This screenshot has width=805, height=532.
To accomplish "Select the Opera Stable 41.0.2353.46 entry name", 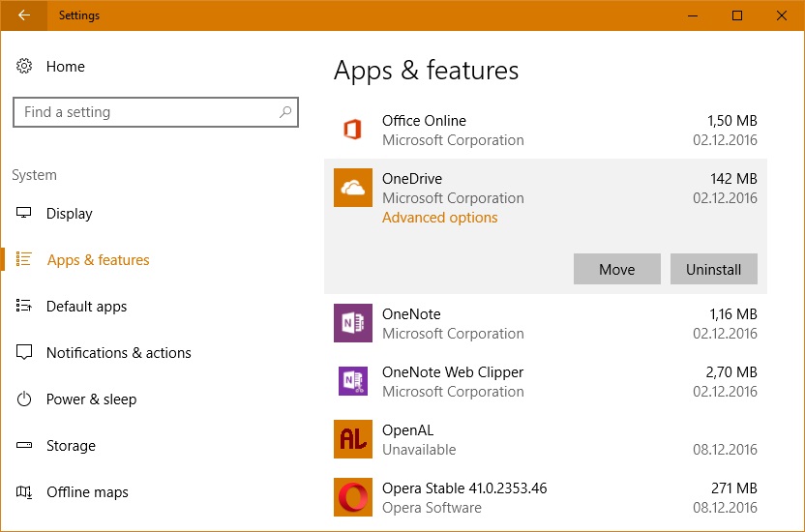I will (x=464, y=488).
